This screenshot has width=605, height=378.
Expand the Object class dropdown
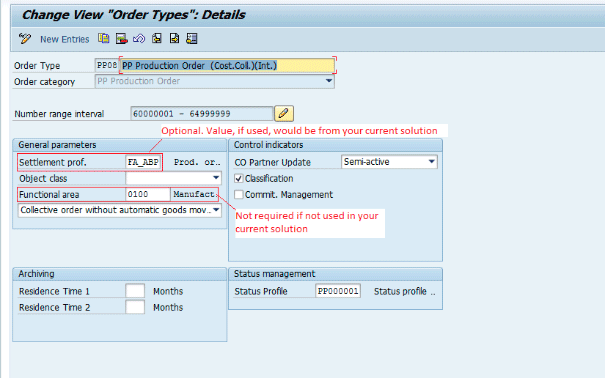pos(216,178)
